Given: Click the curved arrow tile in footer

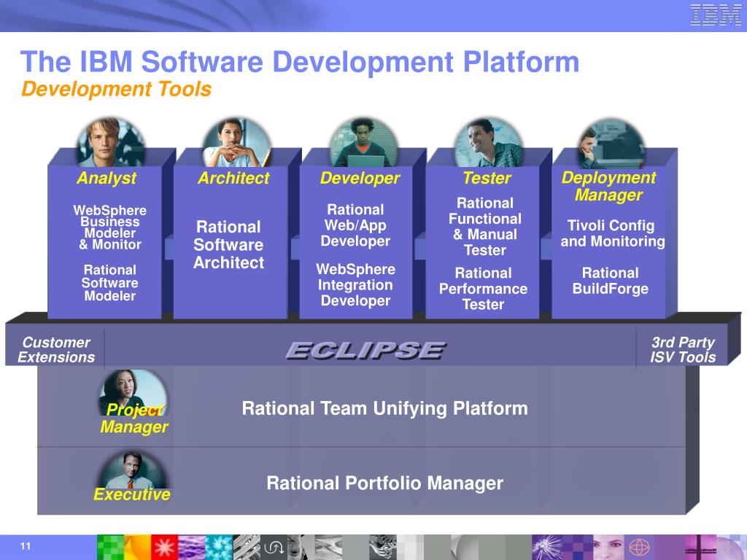Looking at the screenshot, I should point(274,547).
